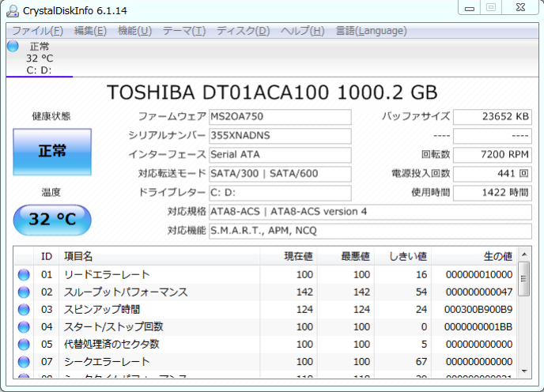Click the 電源投入回数 field 441 回
This screenshot has width=544, height=392.
coord(493,174)
